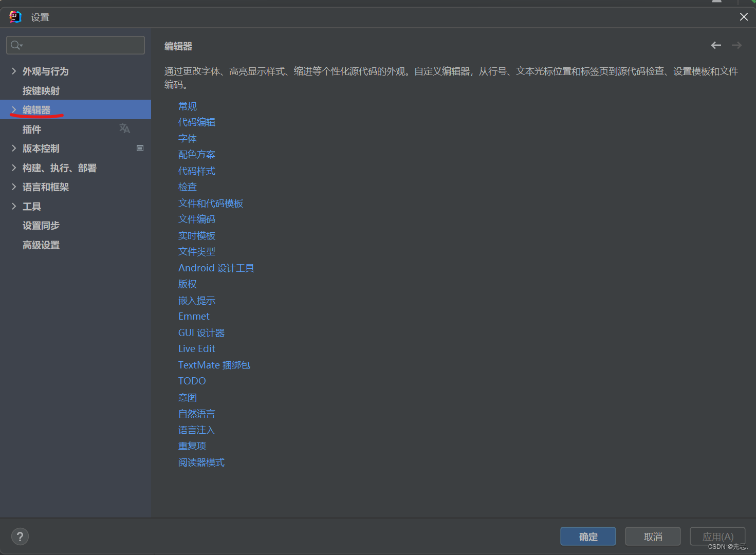756x555 pixels.
Task: Click the translation icon beside 插件
Action: pyautogui.click(x=124, y=128)
